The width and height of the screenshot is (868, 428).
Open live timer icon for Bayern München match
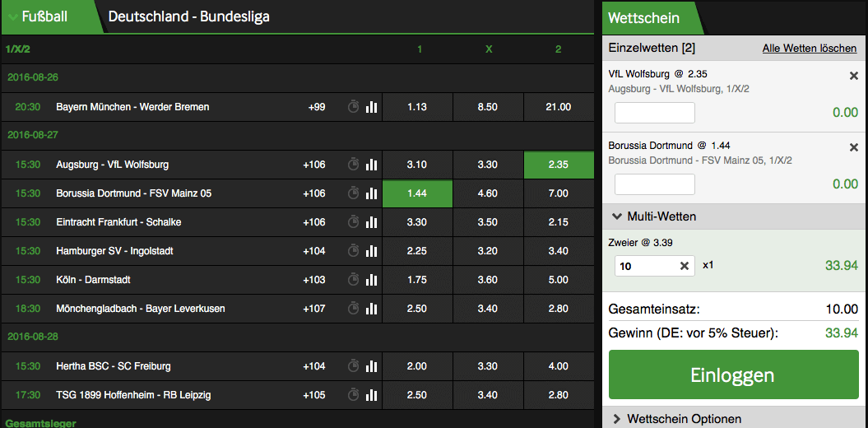coord(353,107)
